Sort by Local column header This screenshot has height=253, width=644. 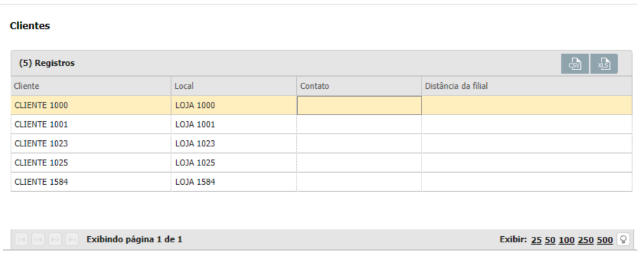coord(184,86)
